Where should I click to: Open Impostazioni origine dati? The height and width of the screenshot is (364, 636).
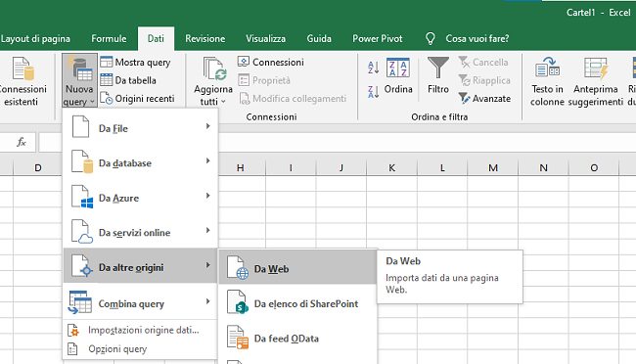(x=140, y=330)
